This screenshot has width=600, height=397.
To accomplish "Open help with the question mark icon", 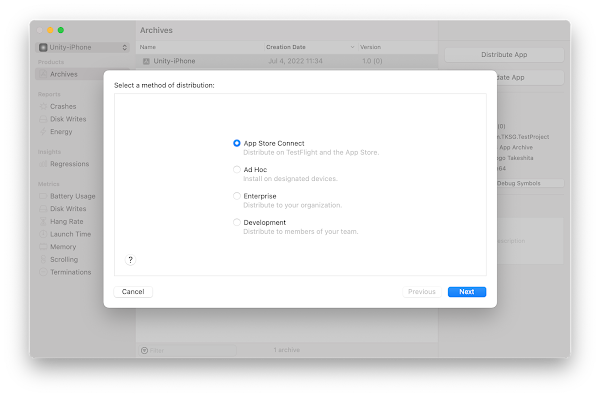I will pyautogui.click(x=130, y=260).
